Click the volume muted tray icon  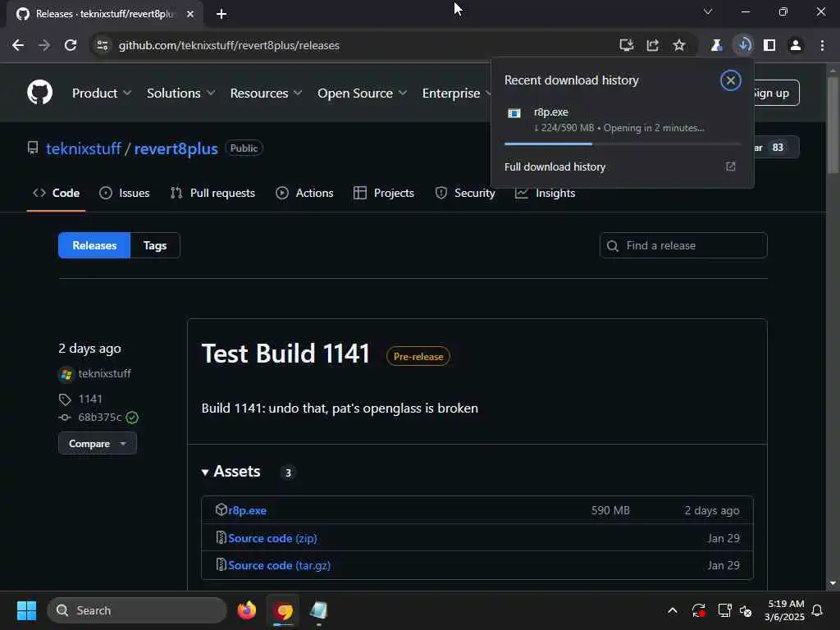click(x=746, y=610)
